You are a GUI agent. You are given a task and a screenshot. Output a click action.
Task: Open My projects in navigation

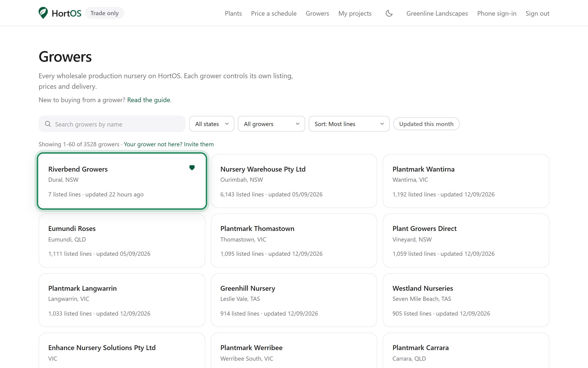(355, 13)
